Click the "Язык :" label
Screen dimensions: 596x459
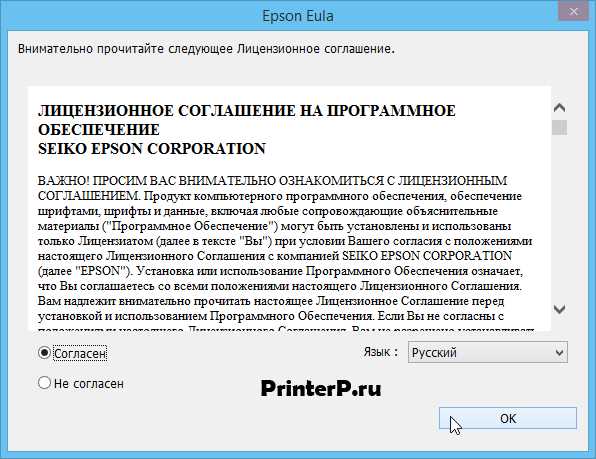(x=381, y=352)
